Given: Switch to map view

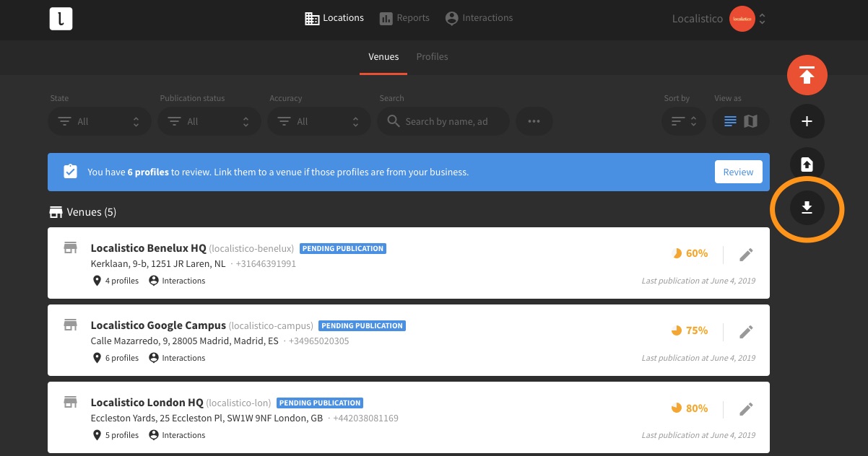Looking at the screenshot, I should (x=751, y=121).
